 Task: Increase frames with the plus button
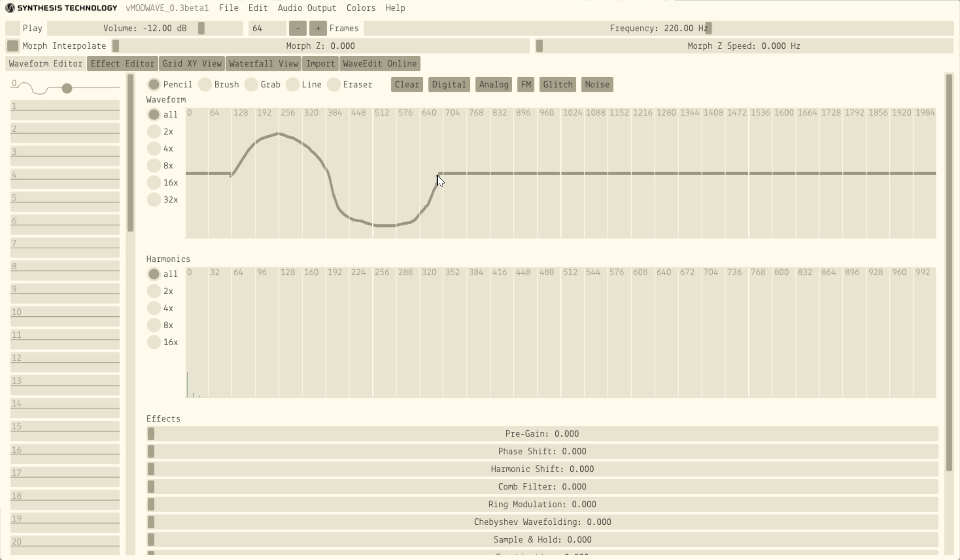[x=318, y=28]
